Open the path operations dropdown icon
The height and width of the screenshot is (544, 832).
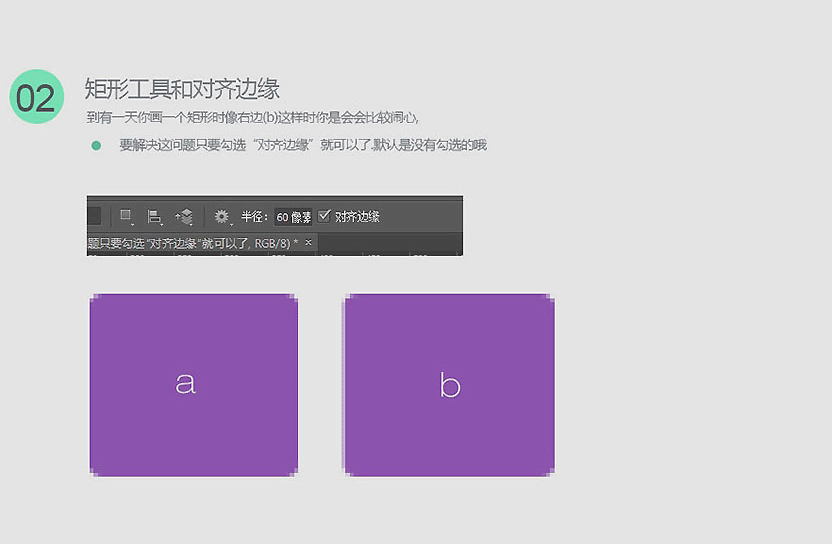[x=126, y=216]
